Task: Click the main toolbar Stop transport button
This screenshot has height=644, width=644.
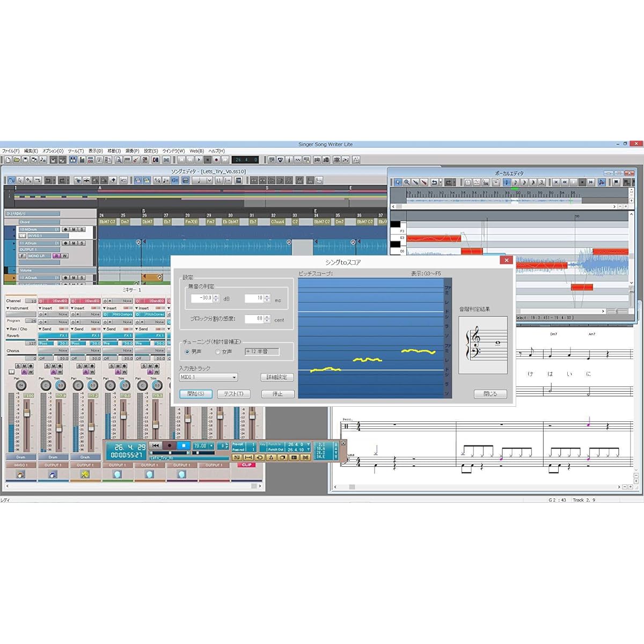Action: pos(207,159)
